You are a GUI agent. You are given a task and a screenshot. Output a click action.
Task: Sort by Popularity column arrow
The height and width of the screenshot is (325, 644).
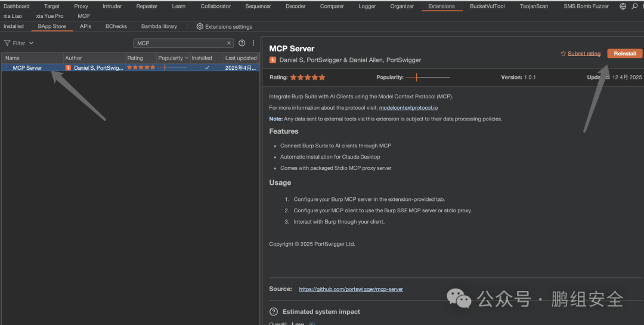[187, 58]
